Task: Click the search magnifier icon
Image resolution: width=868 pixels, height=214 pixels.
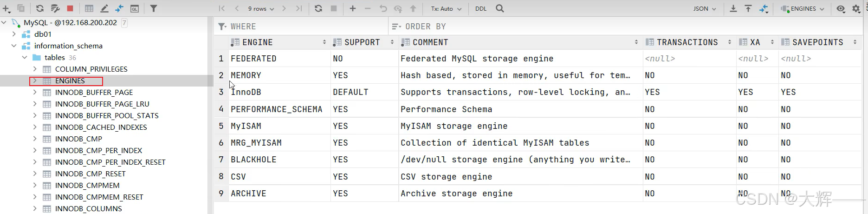Action: coord(500,8)
